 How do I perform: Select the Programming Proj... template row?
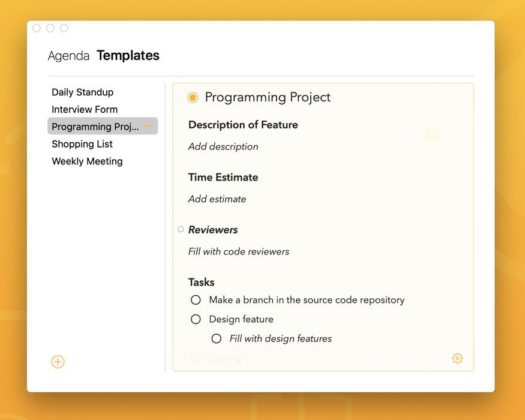[103, 126]
